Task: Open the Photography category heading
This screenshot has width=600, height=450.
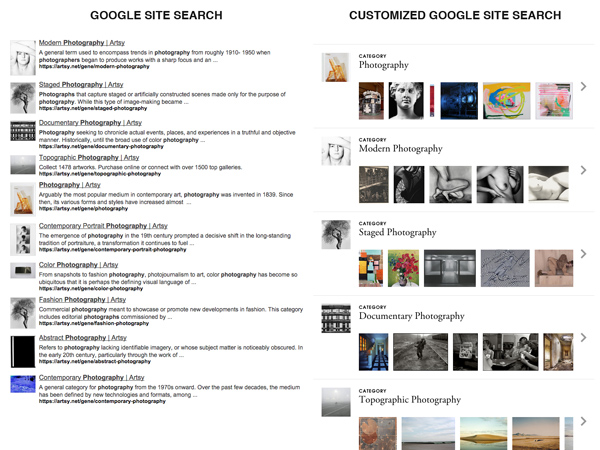Action: (x=383, y=65)
